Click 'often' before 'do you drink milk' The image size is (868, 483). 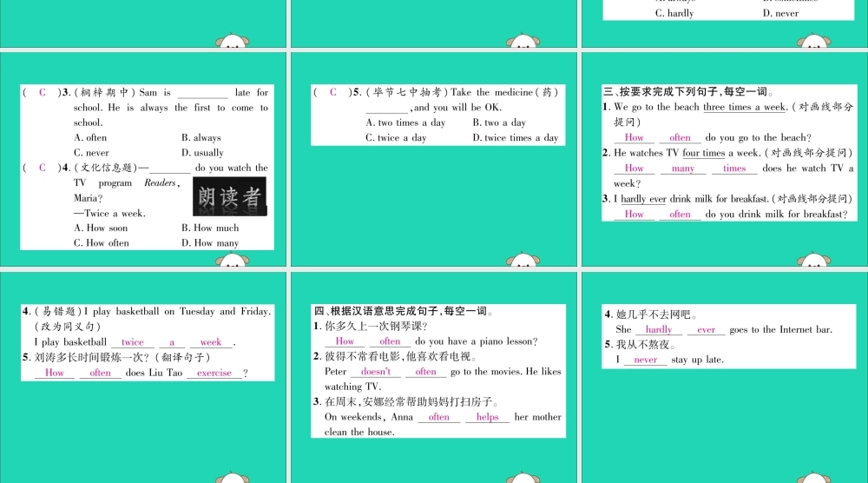coord(680,214)
